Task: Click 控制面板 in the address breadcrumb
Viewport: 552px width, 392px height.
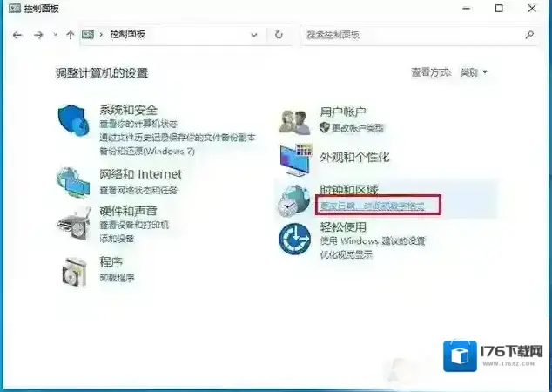Action: click(127, 34)
